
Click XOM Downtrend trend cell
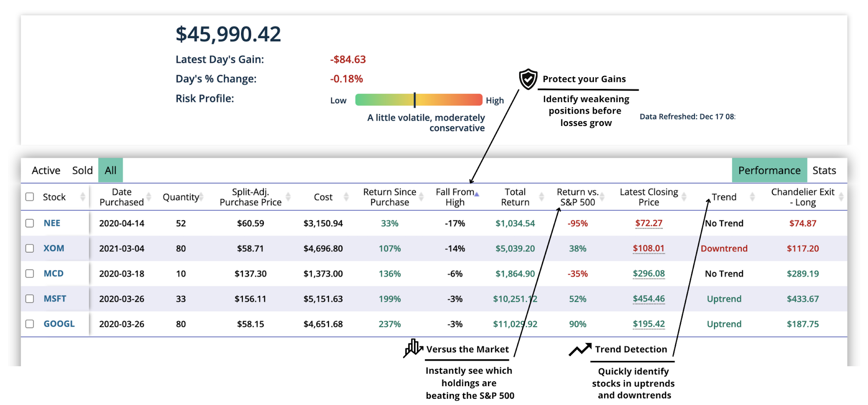point(724,249)
